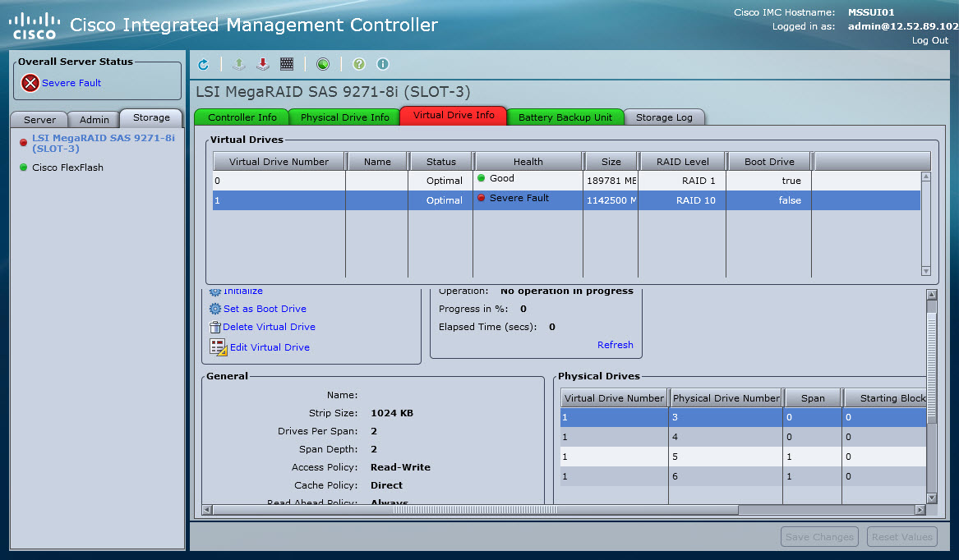Viewport: 959px width, 560px height.
Task: Click the Read-Write access policy value
Action: pyautogui.click(x=400, y=467)
